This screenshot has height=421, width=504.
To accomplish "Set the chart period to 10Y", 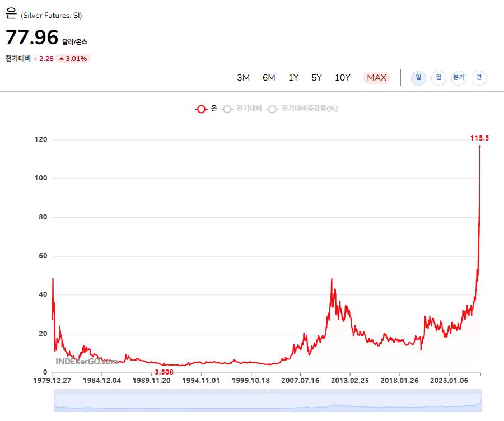I will [x=343, y=78].
